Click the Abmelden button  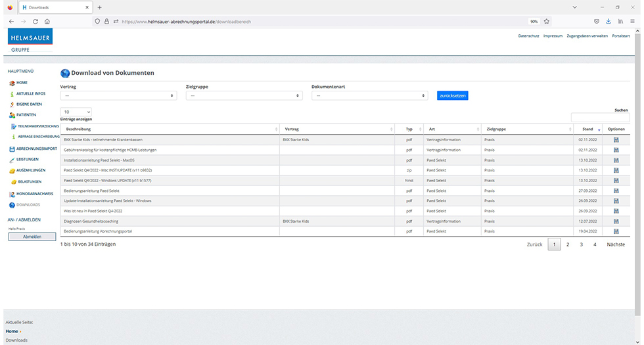[32, 237]
